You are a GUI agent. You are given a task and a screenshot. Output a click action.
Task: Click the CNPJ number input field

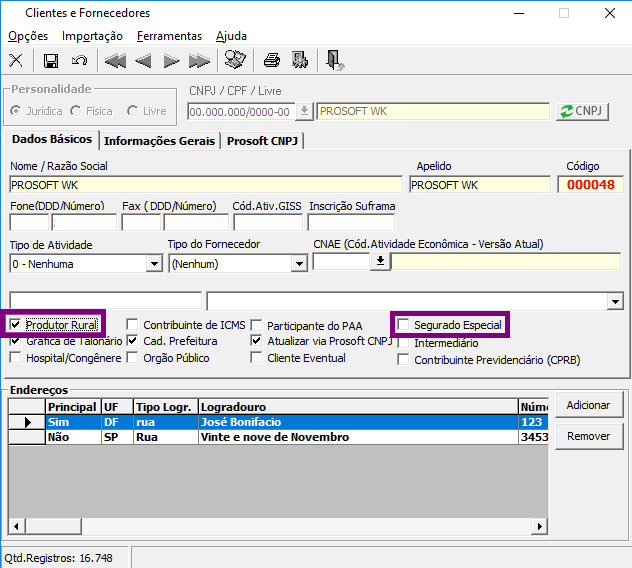[x=241, y=112]
